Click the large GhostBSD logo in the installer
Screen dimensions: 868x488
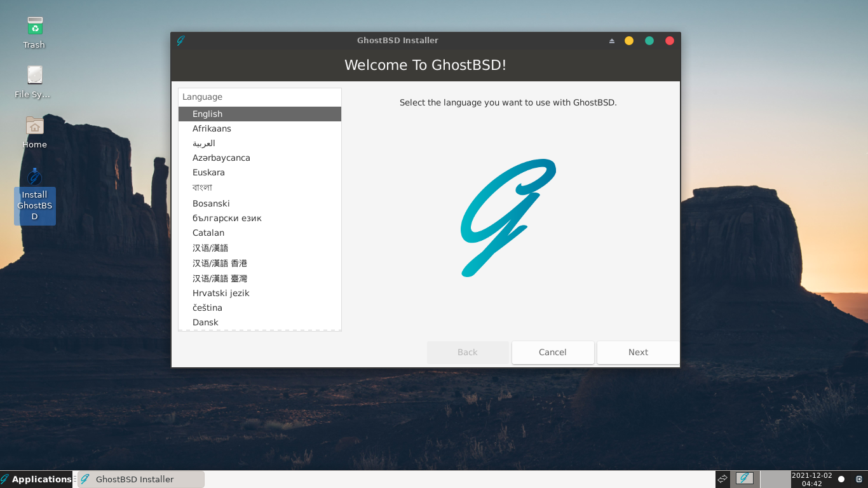(x=508, y=218)
